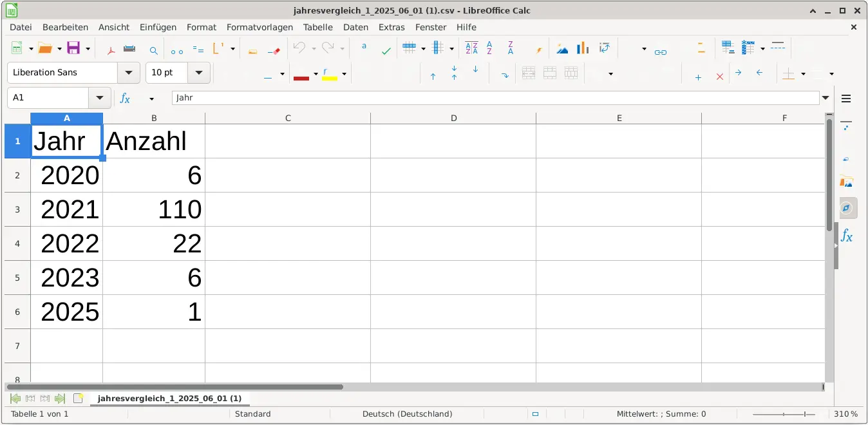Click the Clear direct formatting eraser icon

click(x=274, y=50)
